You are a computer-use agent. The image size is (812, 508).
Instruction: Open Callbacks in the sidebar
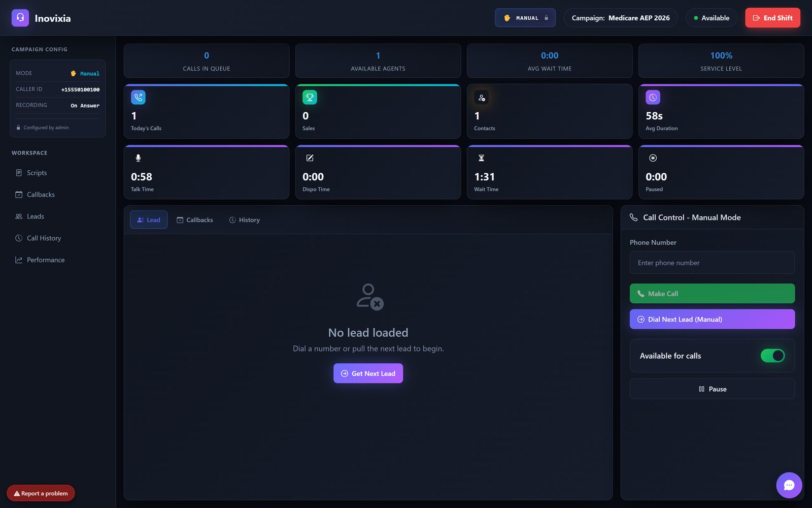pyautogui.click(x=58, y=195)
